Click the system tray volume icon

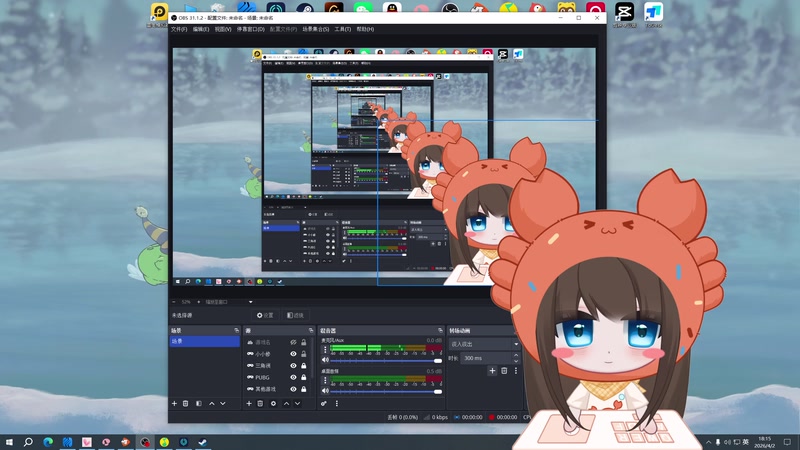[727, 442]
